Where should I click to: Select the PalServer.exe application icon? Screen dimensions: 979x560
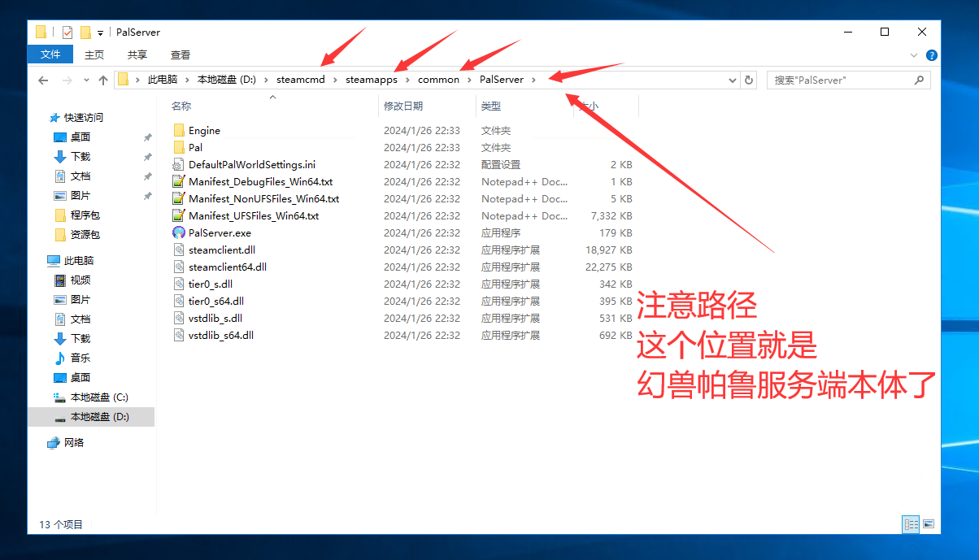[179, 232]
